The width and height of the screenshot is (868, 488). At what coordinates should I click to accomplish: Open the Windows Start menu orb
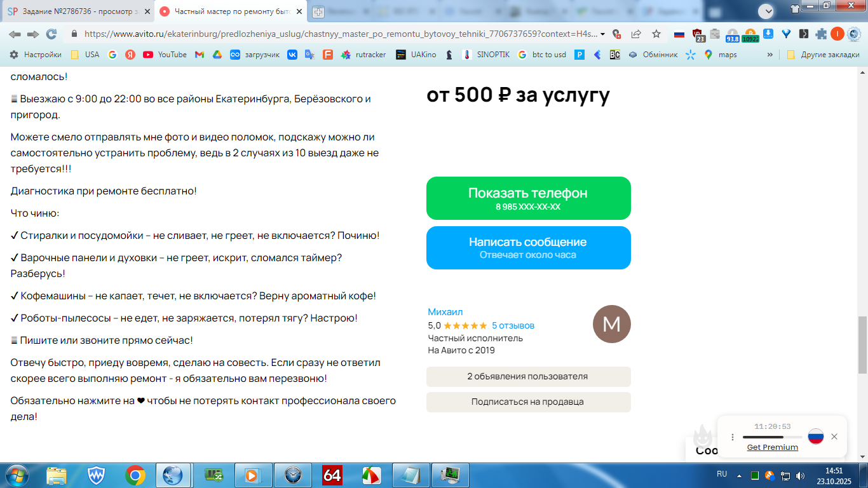point(17,475)
